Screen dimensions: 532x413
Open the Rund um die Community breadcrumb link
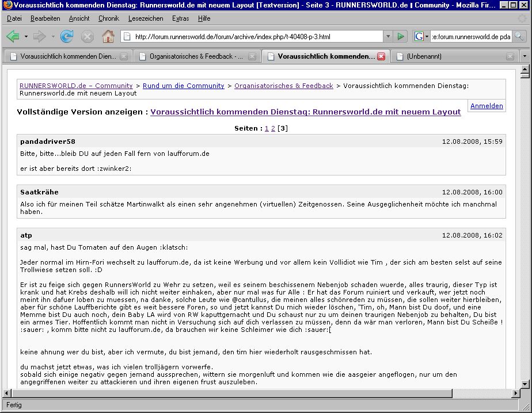184,86
